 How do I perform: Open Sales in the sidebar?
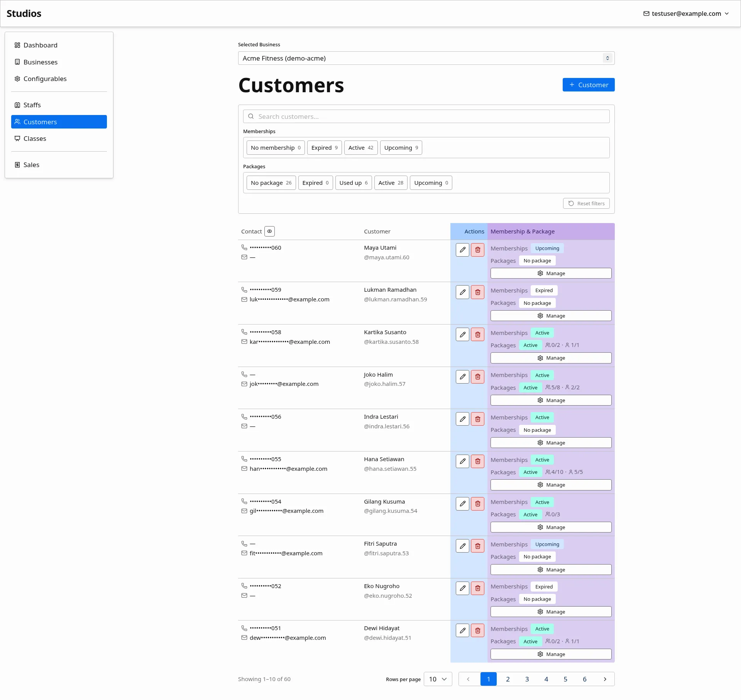tap(59, 165)
